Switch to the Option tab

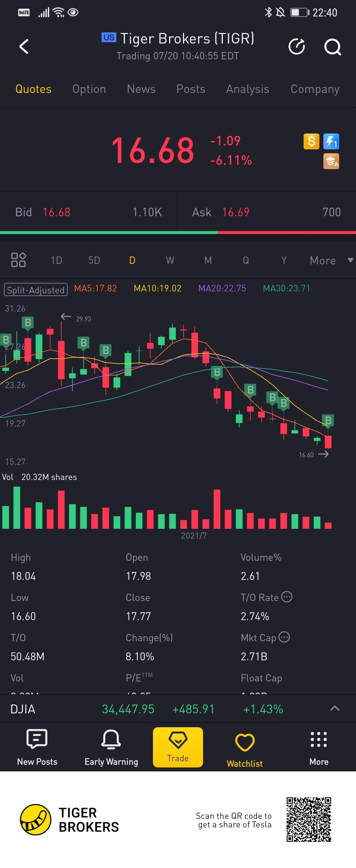[89, 89]
